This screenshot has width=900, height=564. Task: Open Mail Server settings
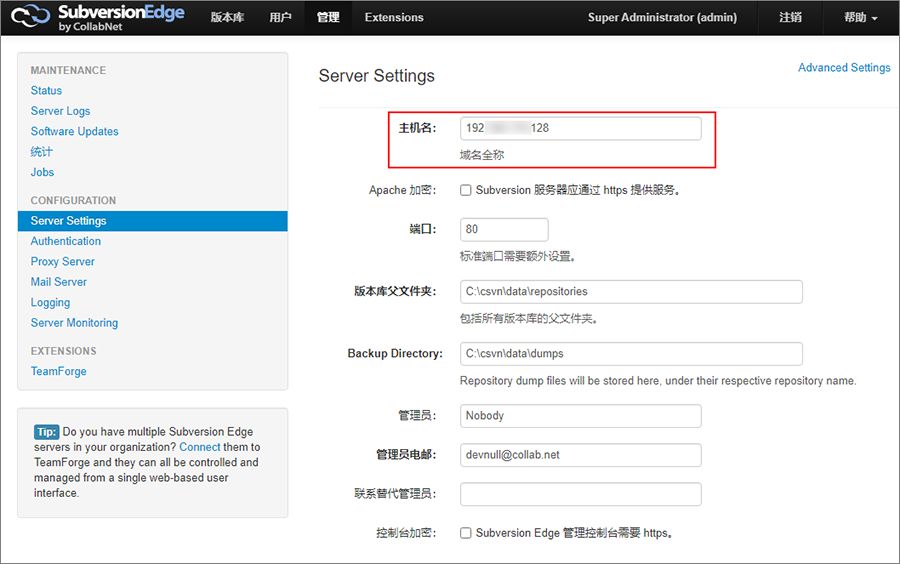point(59,282)
